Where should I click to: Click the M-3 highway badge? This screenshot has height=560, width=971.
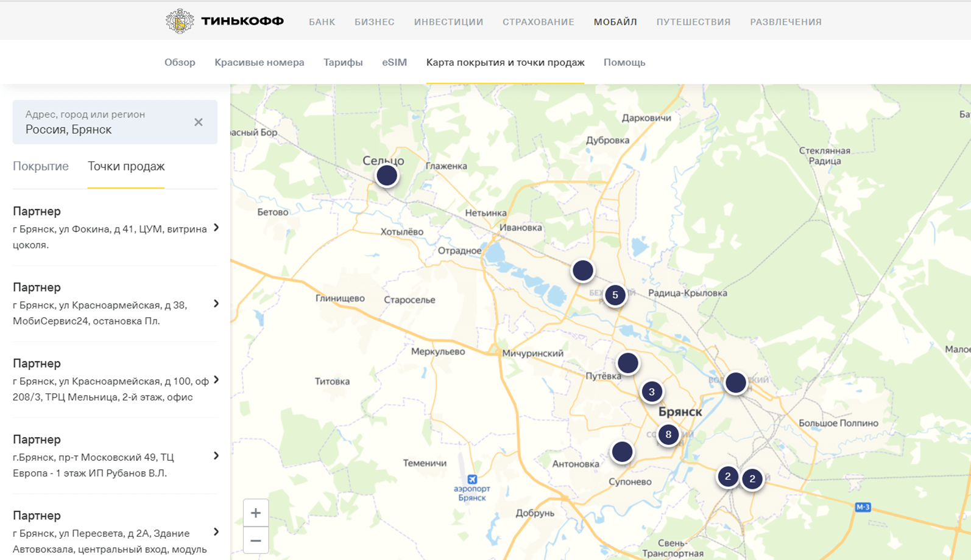[x=863, y=507]
